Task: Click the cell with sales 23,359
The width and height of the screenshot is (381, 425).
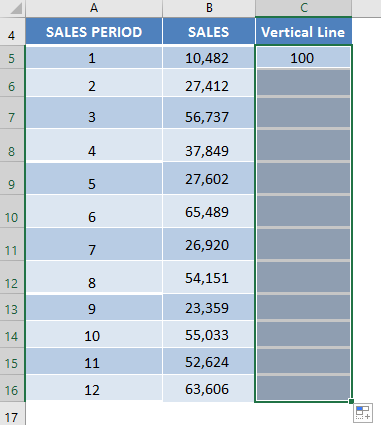Action: point(209,307)
